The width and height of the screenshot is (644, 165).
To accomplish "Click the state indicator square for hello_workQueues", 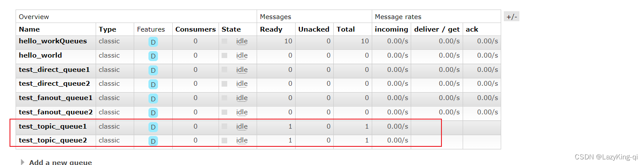I will (224, 41).
